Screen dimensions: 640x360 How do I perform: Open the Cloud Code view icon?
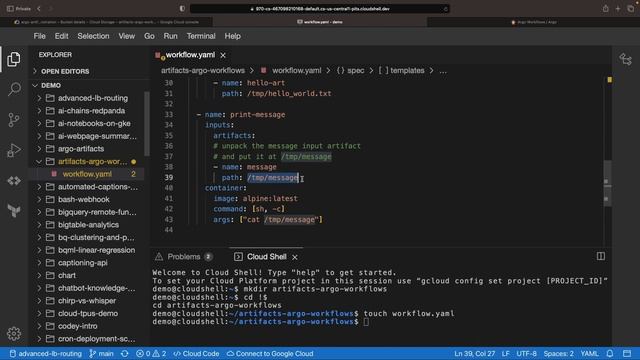(14, 180)
